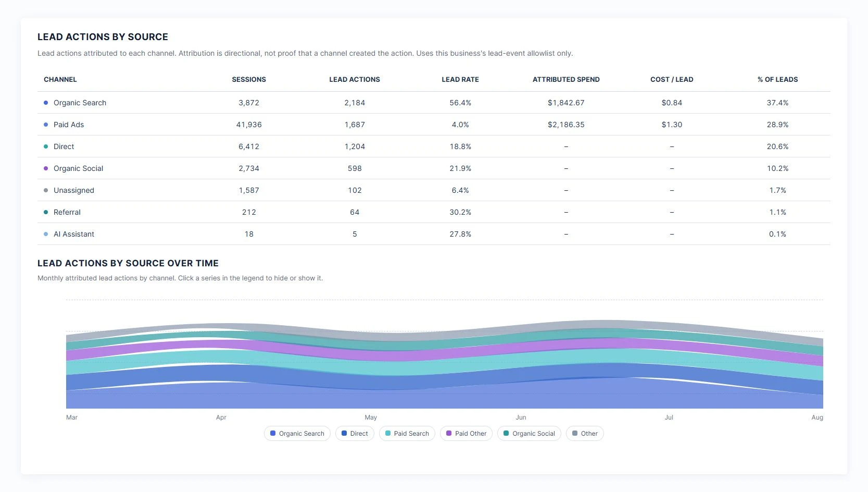Click the COST / LEAD column header
Screen dimensions: 868x492
click(672, 80)
